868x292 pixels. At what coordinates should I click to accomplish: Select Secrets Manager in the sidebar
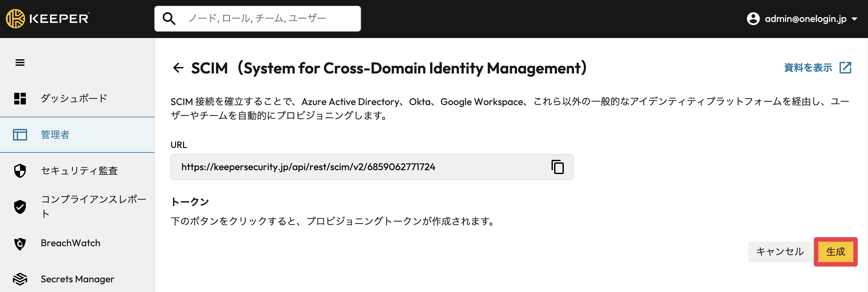77,279
